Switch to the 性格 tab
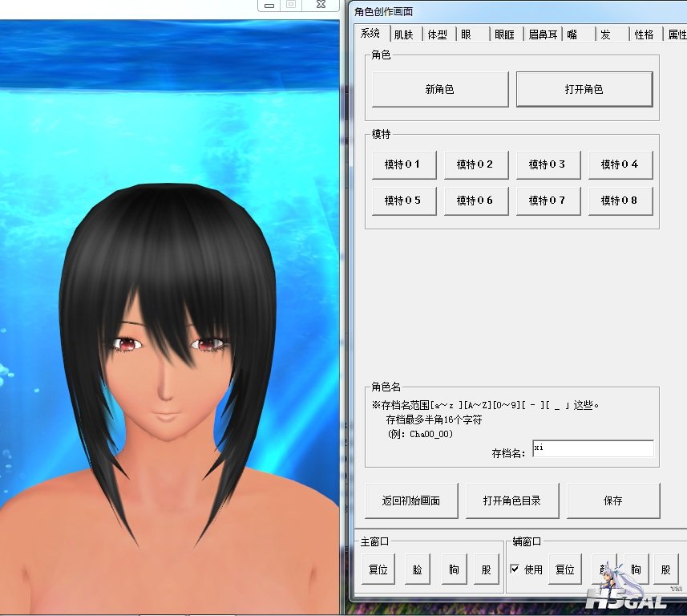Screen dimensions: 687x616 tap(644, 34)
